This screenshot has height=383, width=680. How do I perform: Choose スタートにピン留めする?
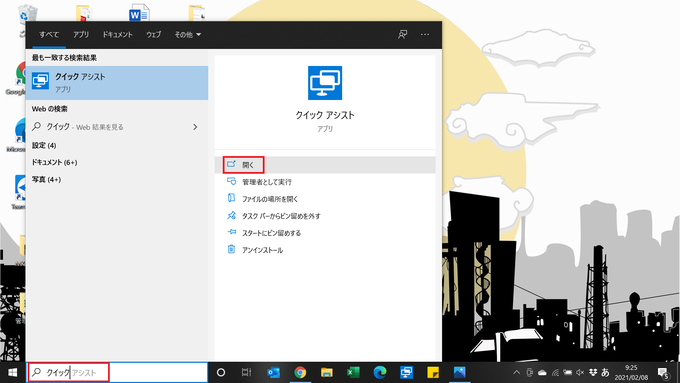[325, 233]
